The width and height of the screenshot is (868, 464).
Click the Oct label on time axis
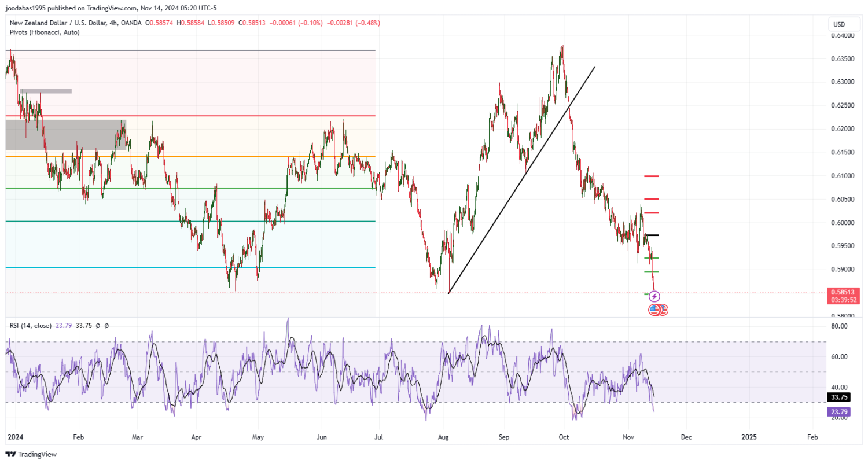[x=564, y=438]
